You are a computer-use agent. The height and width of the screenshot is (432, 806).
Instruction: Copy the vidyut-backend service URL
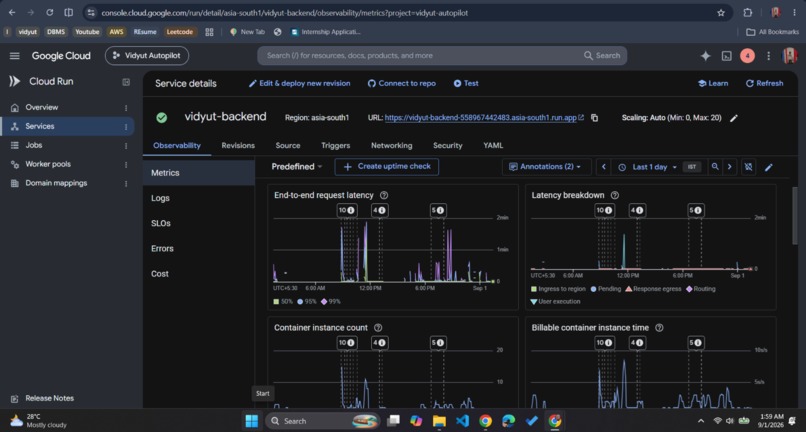tap(594, 118)
